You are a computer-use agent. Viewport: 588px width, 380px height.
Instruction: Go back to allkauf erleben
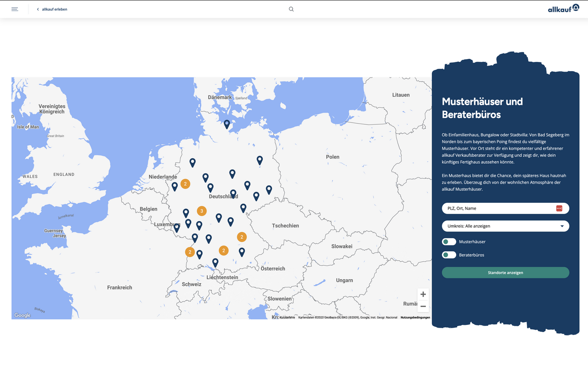coord(54,9)
